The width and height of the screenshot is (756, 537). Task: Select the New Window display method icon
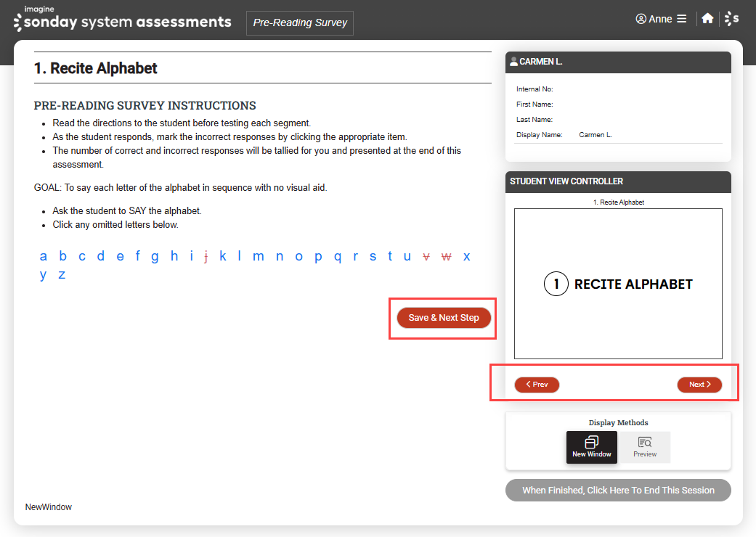point(592,447)
